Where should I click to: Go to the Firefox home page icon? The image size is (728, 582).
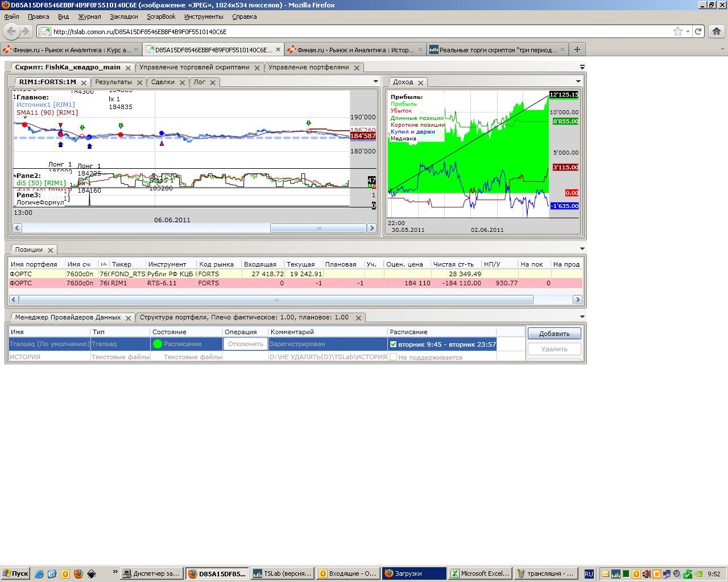[717, 31]
